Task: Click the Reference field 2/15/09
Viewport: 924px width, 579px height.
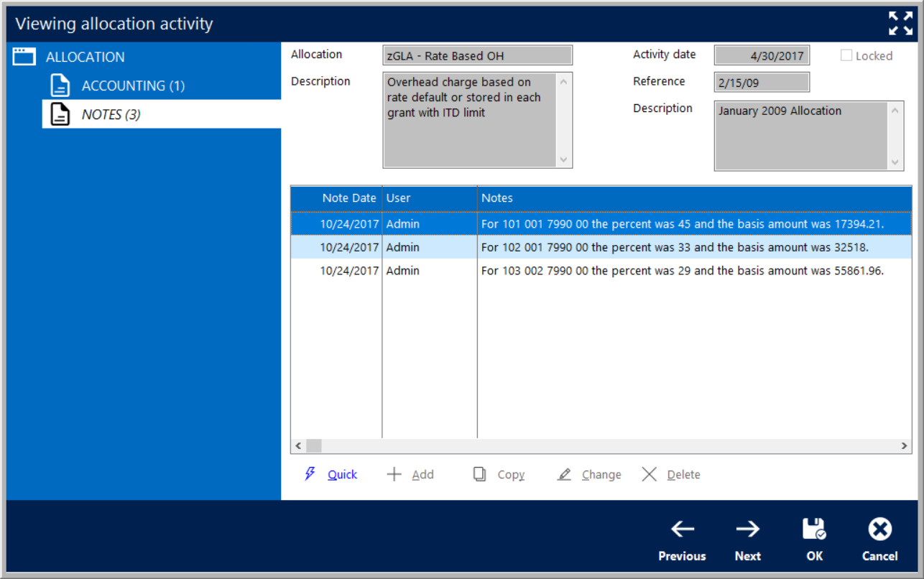Action: pos(761,83)
